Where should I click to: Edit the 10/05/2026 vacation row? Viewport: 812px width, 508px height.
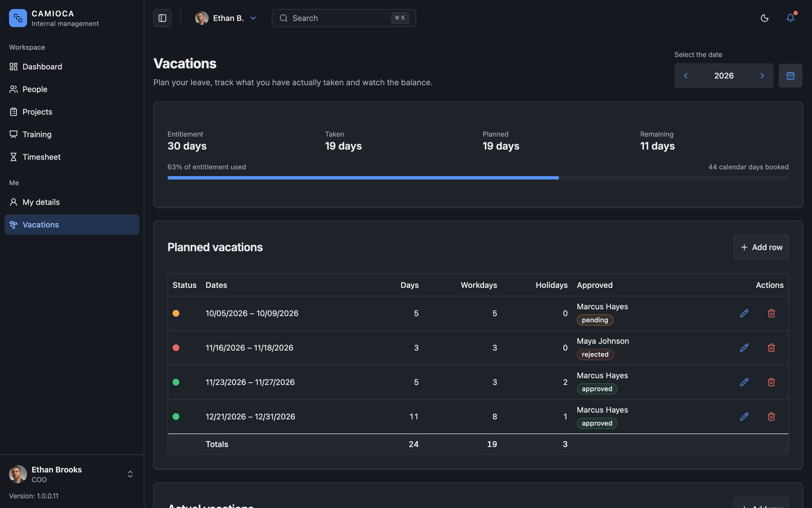pos(744,313)
